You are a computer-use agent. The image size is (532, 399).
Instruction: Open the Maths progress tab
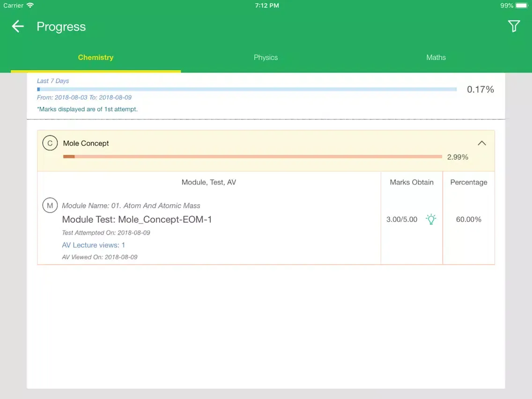436,57
